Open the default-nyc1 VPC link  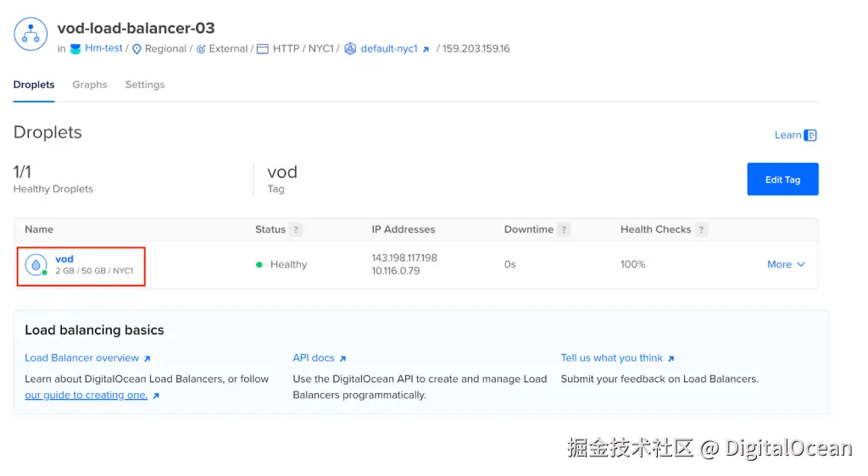click(x=389, y=48)
